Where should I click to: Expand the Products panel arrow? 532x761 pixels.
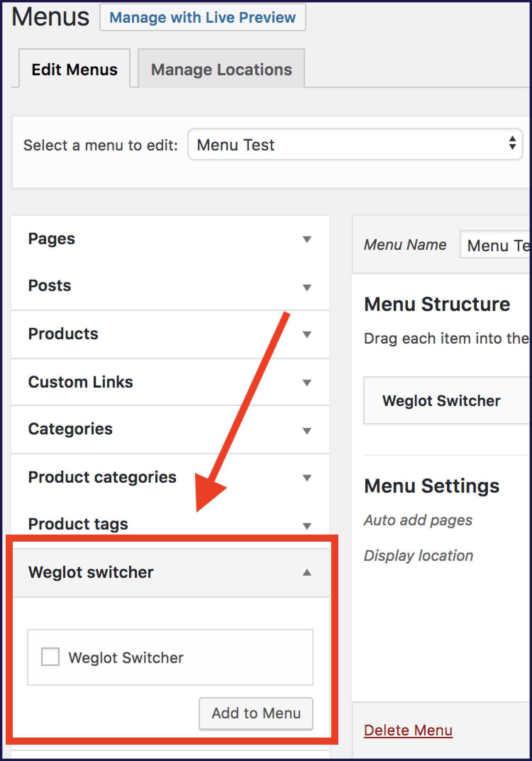(x=307, y=334)
